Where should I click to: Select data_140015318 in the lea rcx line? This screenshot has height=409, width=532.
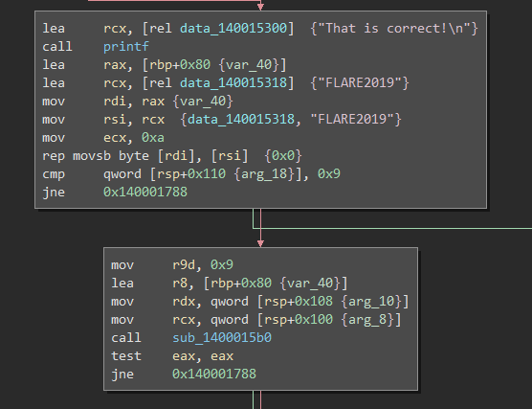coord(233,83)
